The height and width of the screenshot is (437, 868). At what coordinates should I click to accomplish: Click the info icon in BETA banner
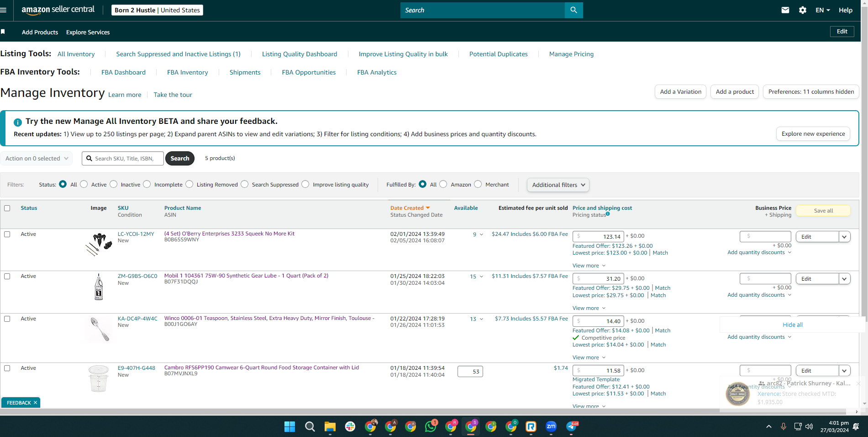tap(18, 122)
